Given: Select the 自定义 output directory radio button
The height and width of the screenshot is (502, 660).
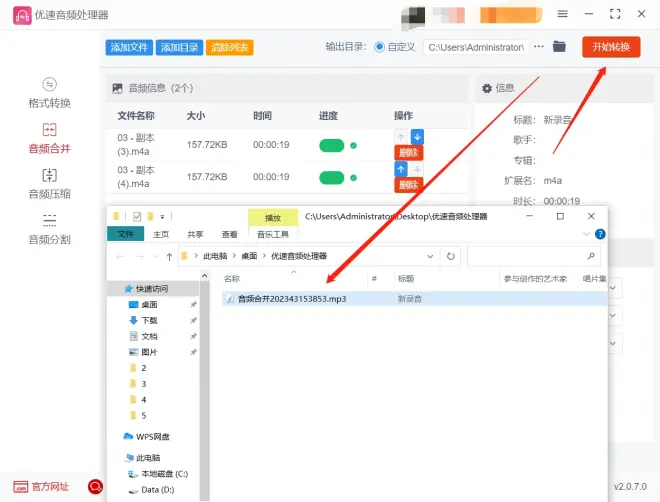Looking at the screenshot, I should (x=380, y=47).
